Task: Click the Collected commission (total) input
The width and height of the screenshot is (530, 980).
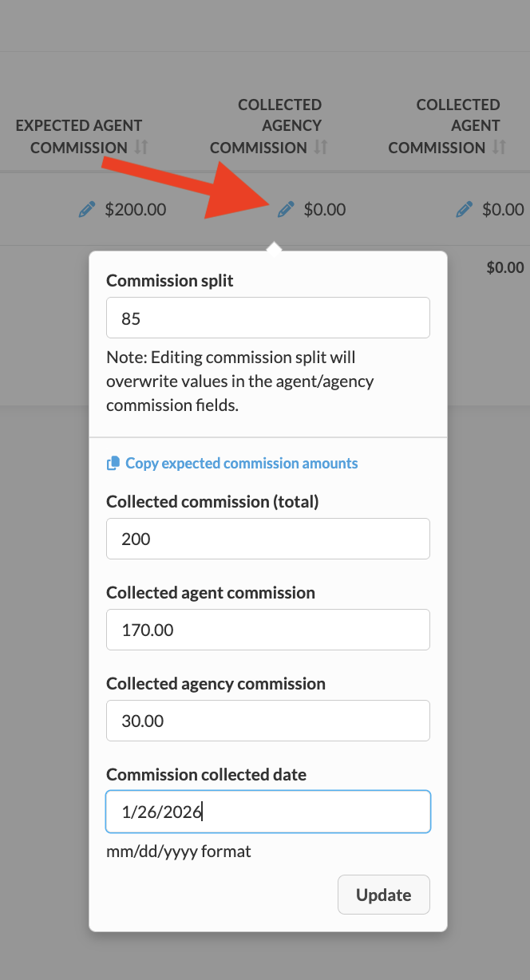Action: [267, 539]
